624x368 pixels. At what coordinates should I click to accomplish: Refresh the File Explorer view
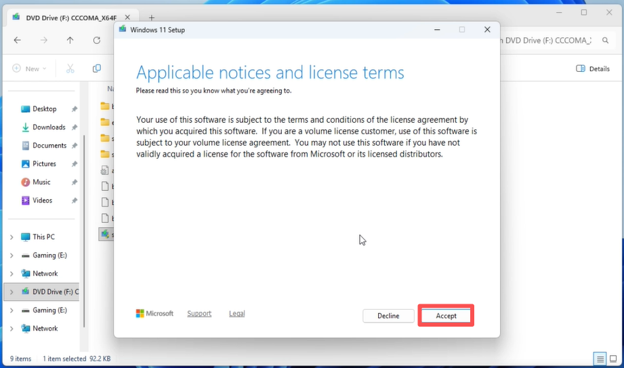tap(97, 40)
